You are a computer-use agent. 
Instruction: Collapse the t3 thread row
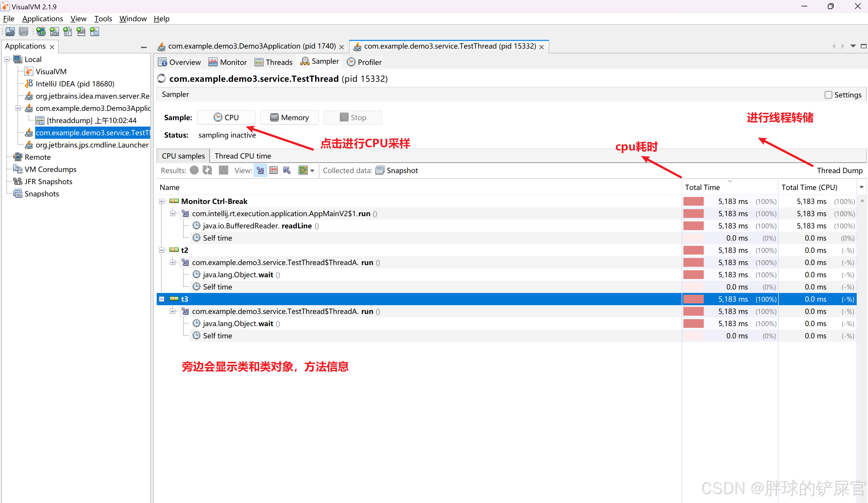[x=162, y=299]
